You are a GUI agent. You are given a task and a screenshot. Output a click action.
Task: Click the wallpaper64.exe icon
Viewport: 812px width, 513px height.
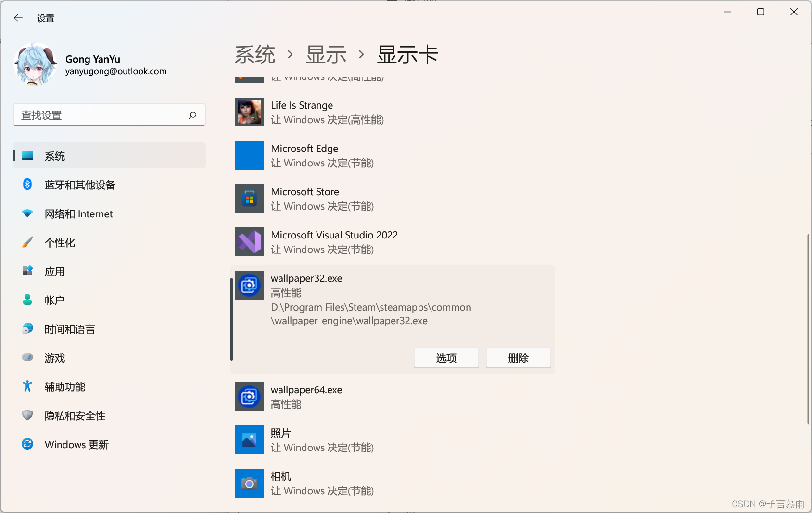249,397
